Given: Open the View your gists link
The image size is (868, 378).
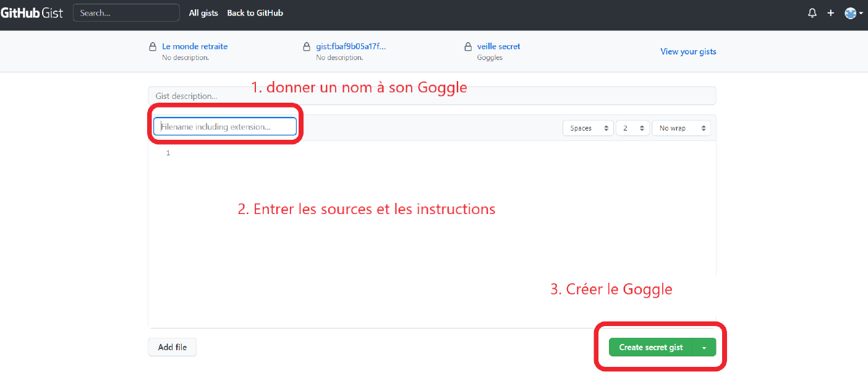Looking at the screenshot, I should click(x=688, y=51).
